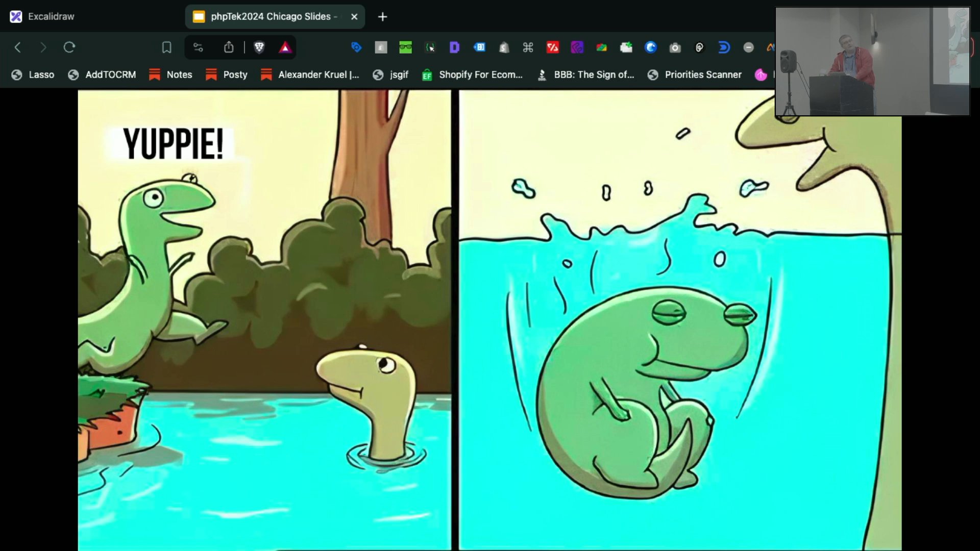Click the red and green extension icon
980x551 pixels.
(602, 47)
